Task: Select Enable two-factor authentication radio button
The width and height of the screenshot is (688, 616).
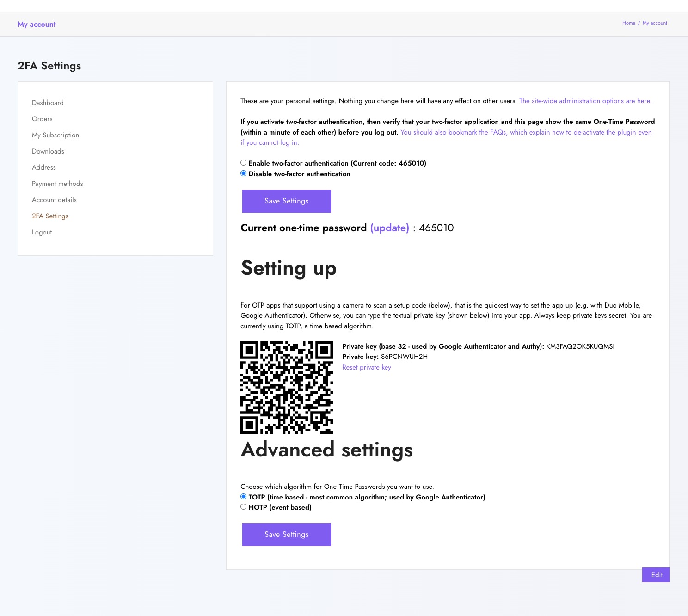Action: [x=243, y=163]
